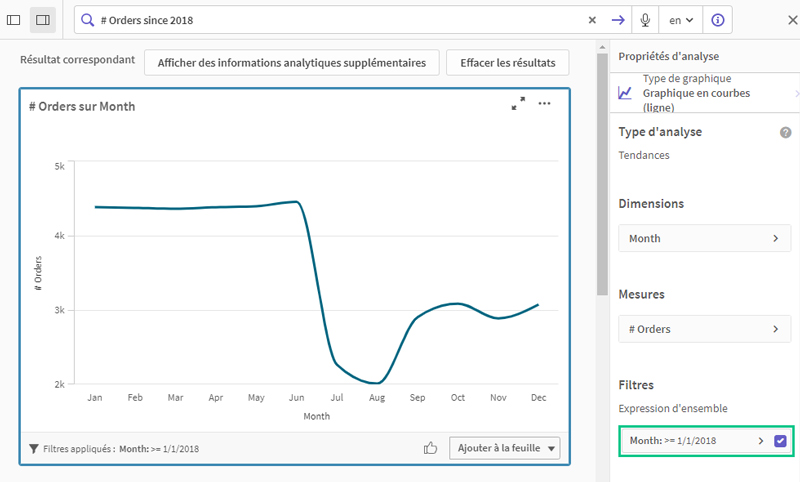Screen dimensions: 800x482
Task: Expand the '# Orders' measure item
Action: [x=705, y=329]
